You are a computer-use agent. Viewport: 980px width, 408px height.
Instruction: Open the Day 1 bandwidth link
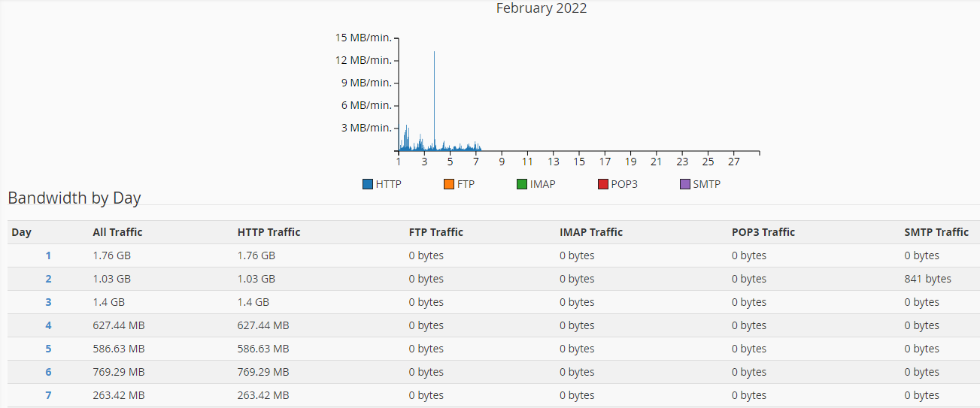[x=48, y=255]
